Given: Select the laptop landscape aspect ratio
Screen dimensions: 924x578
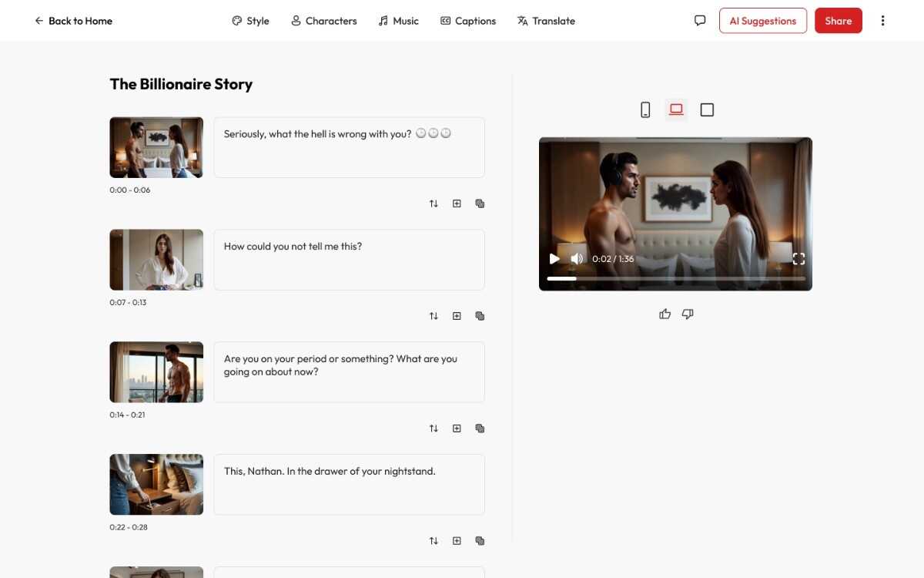Looking at the screenshot, I should 676,110.
